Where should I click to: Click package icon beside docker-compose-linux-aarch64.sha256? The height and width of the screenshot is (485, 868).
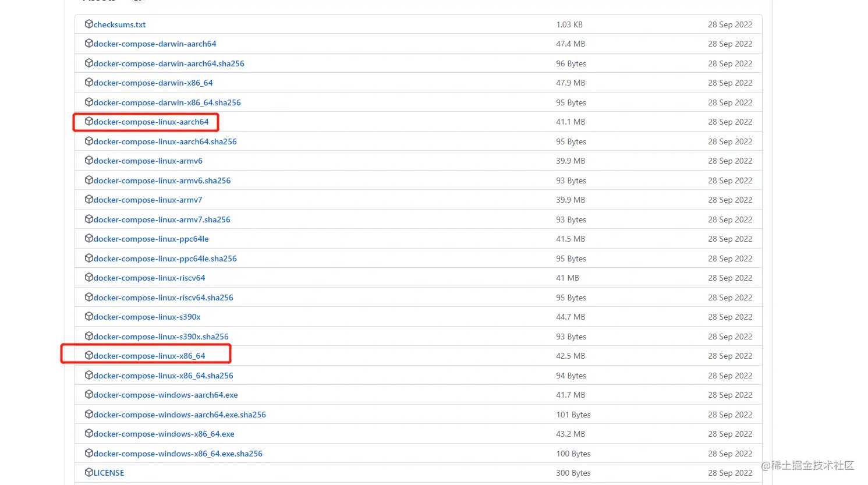[x=89, y=141]
